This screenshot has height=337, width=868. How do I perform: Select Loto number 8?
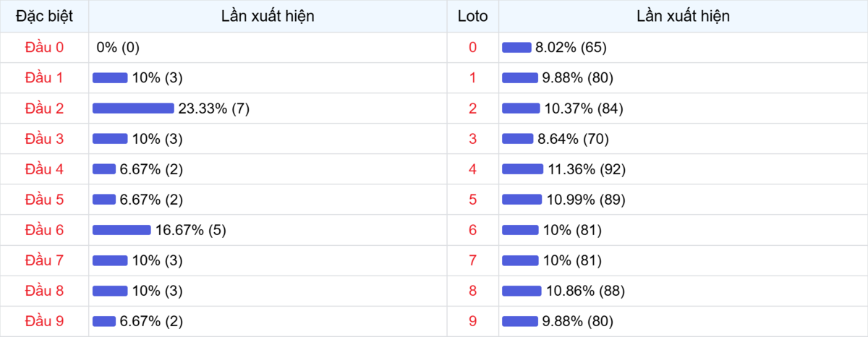(x=472, y=291)
